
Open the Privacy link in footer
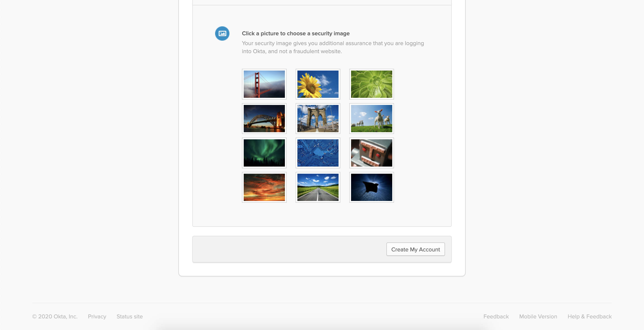97,317
